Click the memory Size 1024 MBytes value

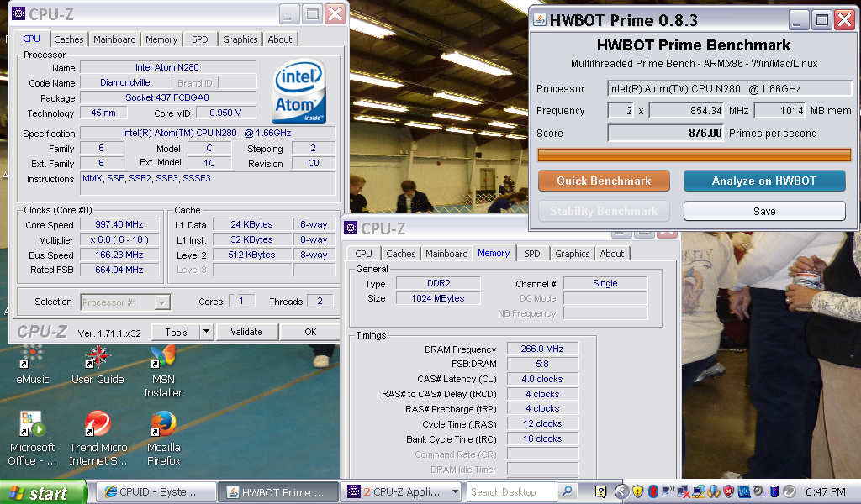point(438,298)
